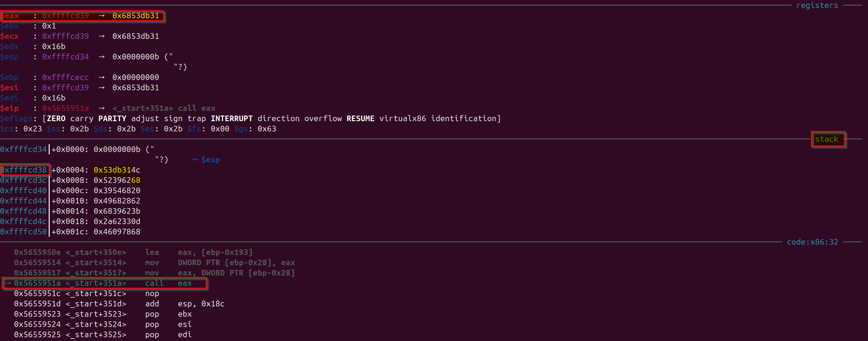Click stack value 0x52396268

pos(117,180)
